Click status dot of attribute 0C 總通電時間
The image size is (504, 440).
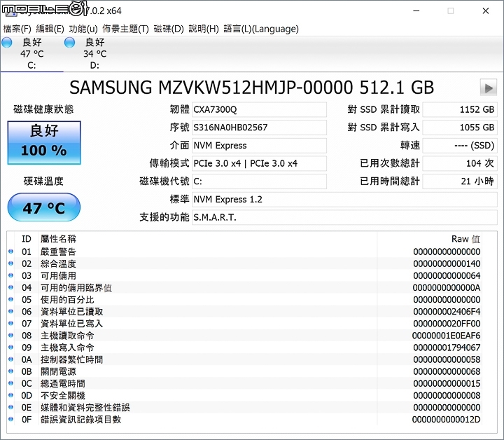coord(10,383)
